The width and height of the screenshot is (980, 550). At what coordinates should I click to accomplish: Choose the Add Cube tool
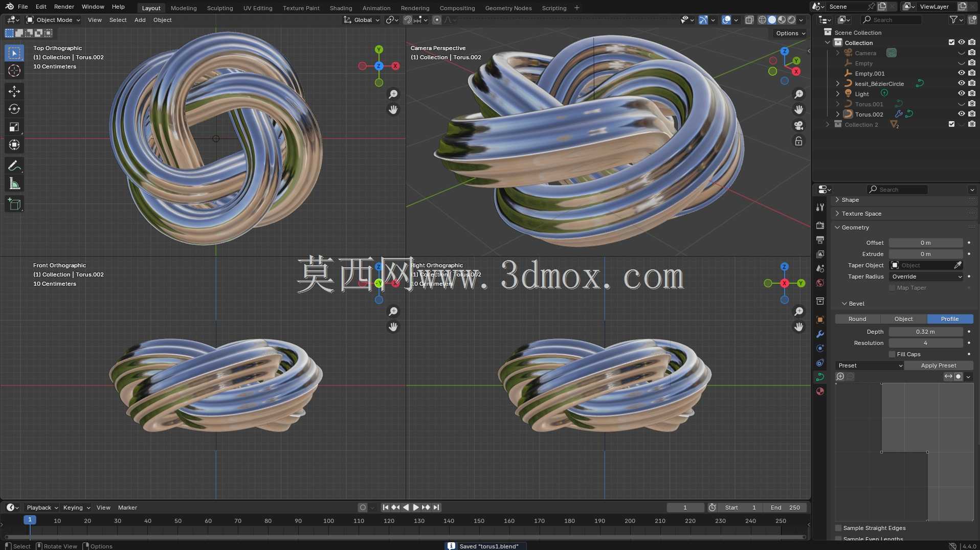tap(14, 204)
